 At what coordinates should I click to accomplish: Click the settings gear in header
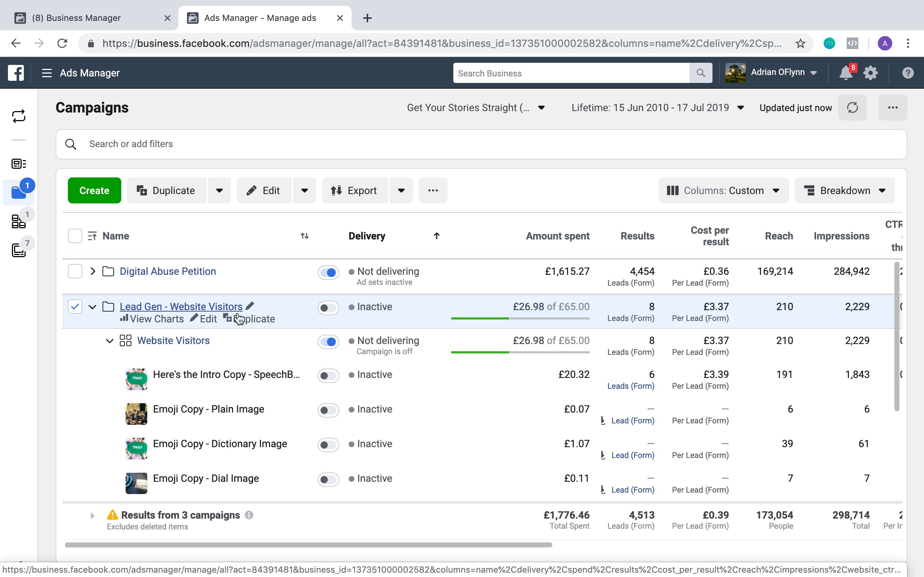tap(870, 73)
